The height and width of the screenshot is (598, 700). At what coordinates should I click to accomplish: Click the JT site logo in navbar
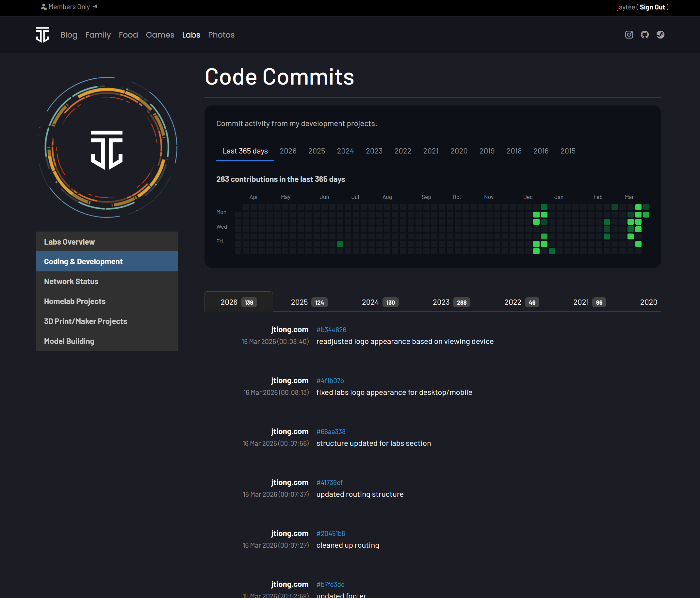click(x=42, y=35)
